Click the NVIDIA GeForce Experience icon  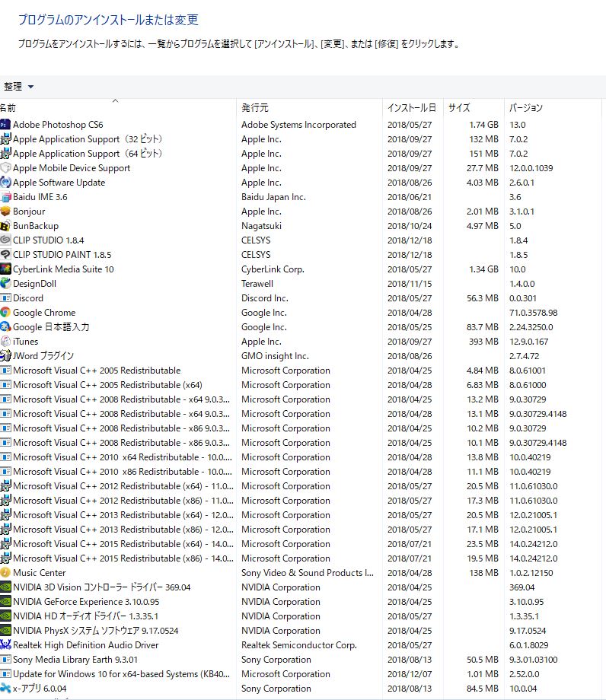(x=5, y=602)
